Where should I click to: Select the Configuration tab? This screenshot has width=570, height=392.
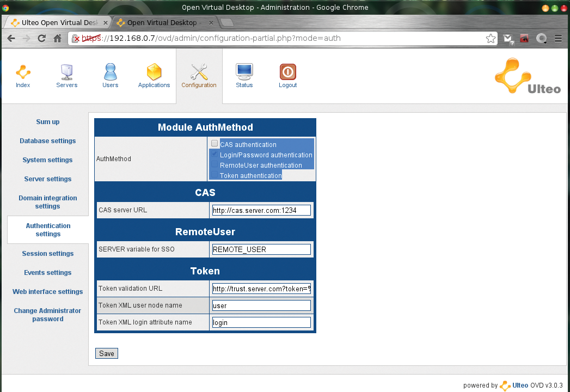199,76
